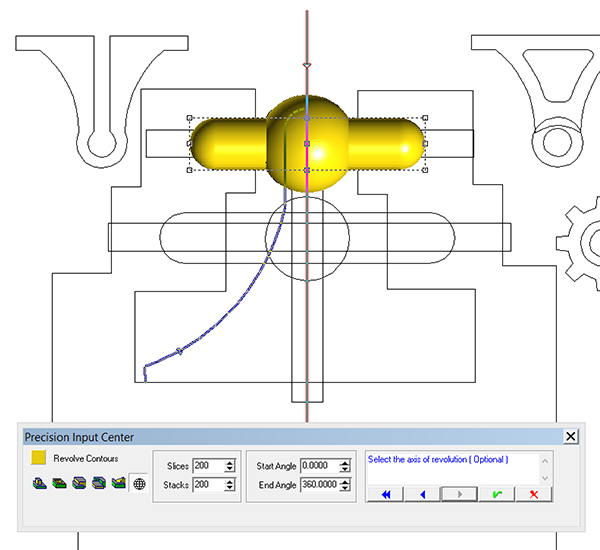Close the Precision Input Center panel
This screenshot has width=600, height=550.
pos(571,436)
